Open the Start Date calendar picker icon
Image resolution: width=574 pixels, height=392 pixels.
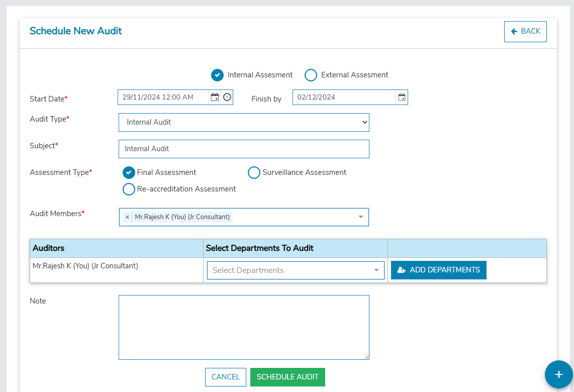coord(215,97)
